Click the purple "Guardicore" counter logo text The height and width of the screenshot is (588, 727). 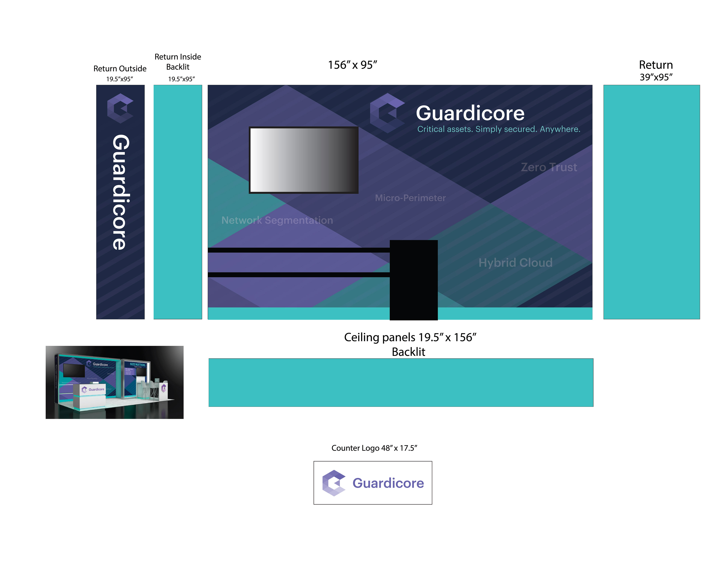pyautogui.click(x=388, y=483)
